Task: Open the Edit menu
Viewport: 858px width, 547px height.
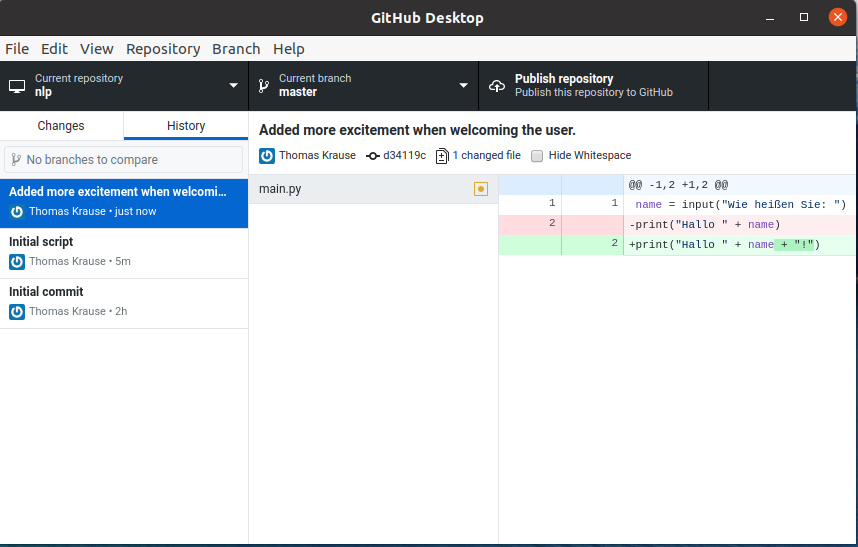Action: point(54,49)
